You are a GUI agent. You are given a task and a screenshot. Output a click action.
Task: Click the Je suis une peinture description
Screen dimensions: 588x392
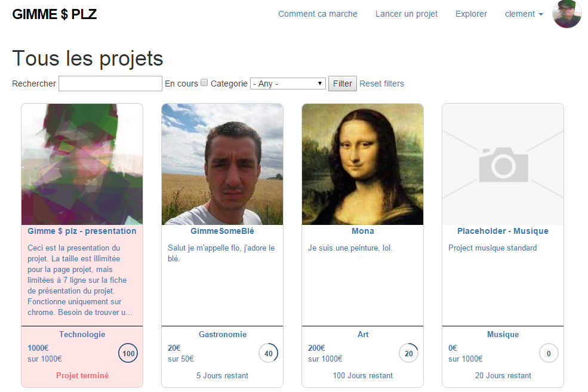[x=350, y=248]
